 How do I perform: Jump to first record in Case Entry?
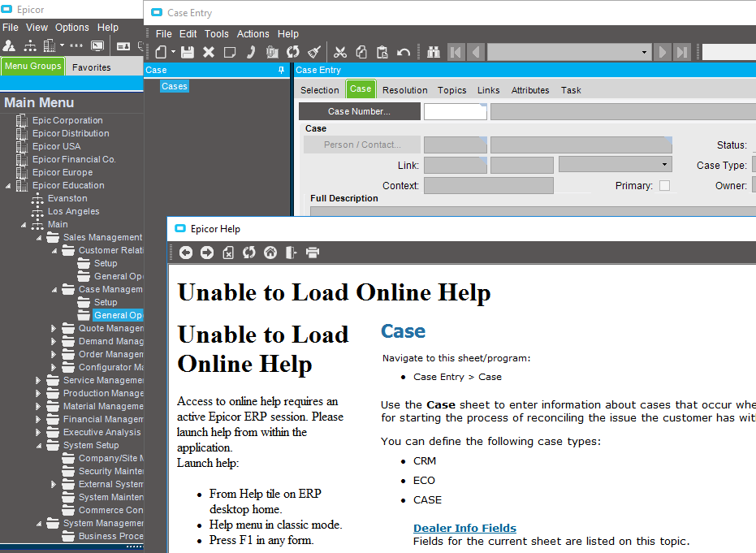click(456, 52)
